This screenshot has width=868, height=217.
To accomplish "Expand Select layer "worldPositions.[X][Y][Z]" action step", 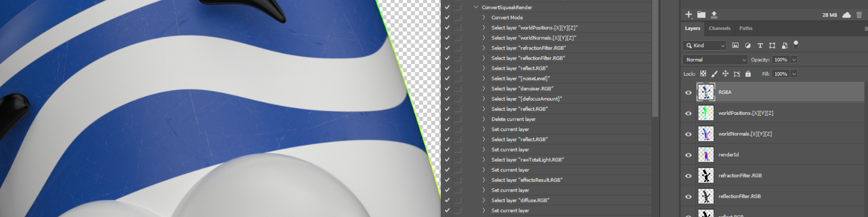I will (484, 27).
